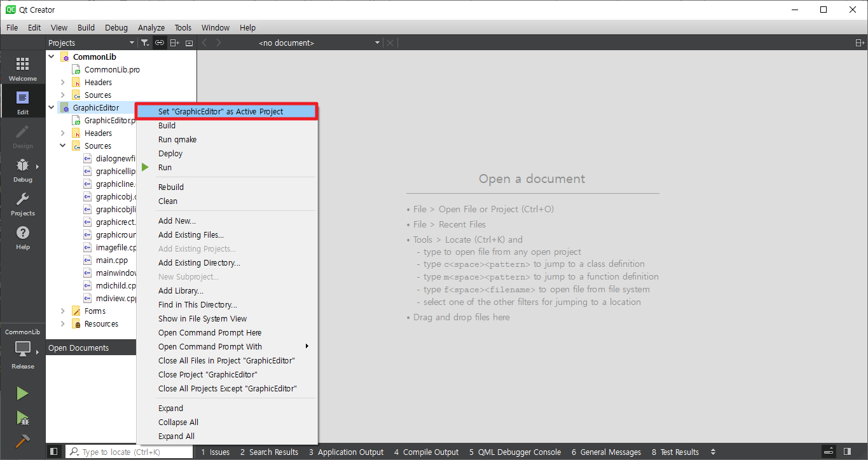The width and height of the screenshot is (868, 460).
Task: Open Design mode in sidebar
Action: (x=22, y=135)
